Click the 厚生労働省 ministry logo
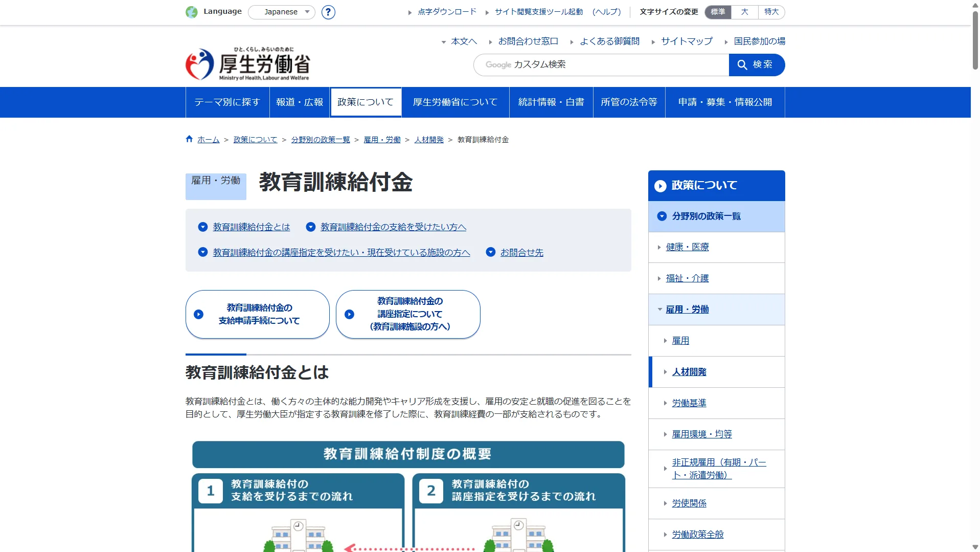The image size is (980, 552). coord(247,64)
